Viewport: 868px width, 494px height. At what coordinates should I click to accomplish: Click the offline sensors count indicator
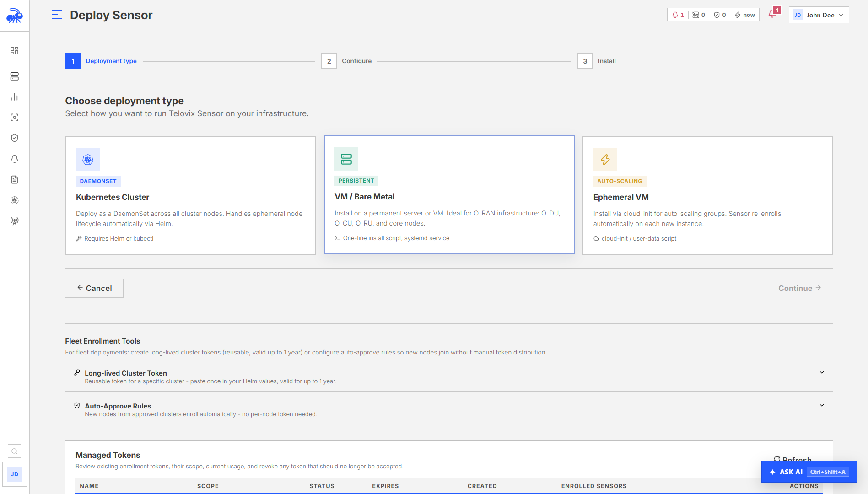(699, 15)
